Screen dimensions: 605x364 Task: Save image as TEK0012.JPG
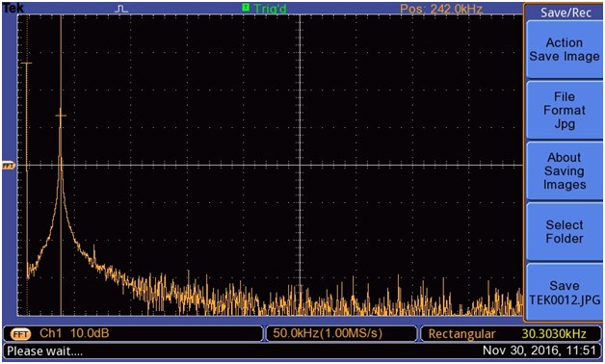click(x=565, y=293)
